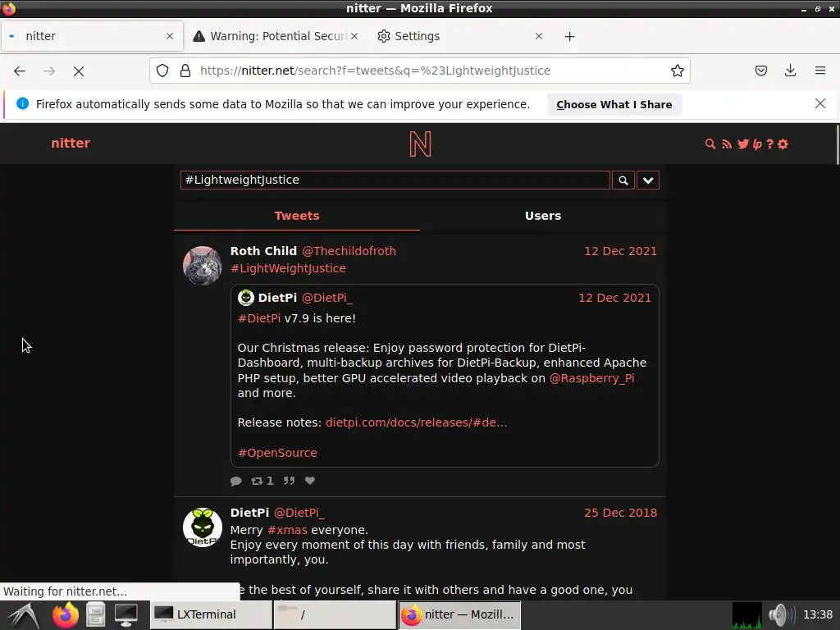Click the small DietPi avatar in quoted tweet
840x630 pixels.
click(x=246, y=297)
